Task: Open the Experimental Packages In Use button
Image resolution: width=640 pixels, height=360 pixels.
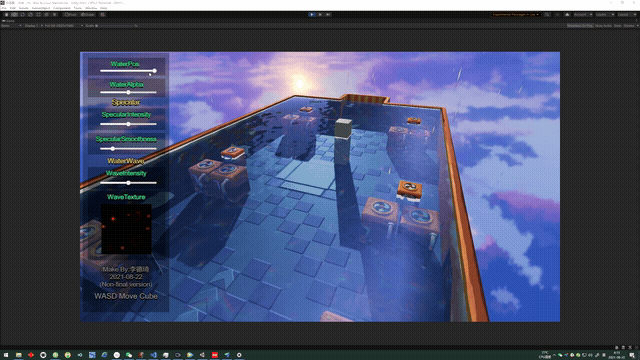Action: coord(516,15)
